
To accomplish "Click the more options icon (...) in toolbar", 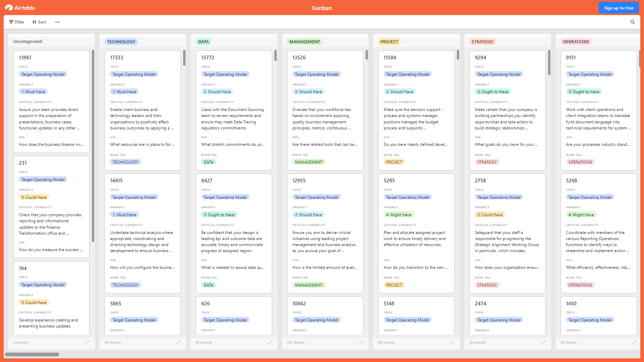I will tap(57, 22).
